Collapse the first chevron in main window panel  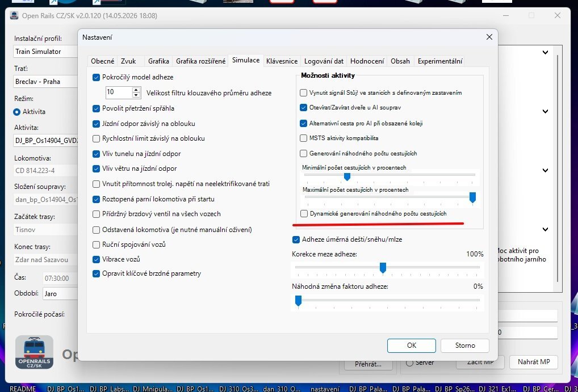(x=545, y=52)
